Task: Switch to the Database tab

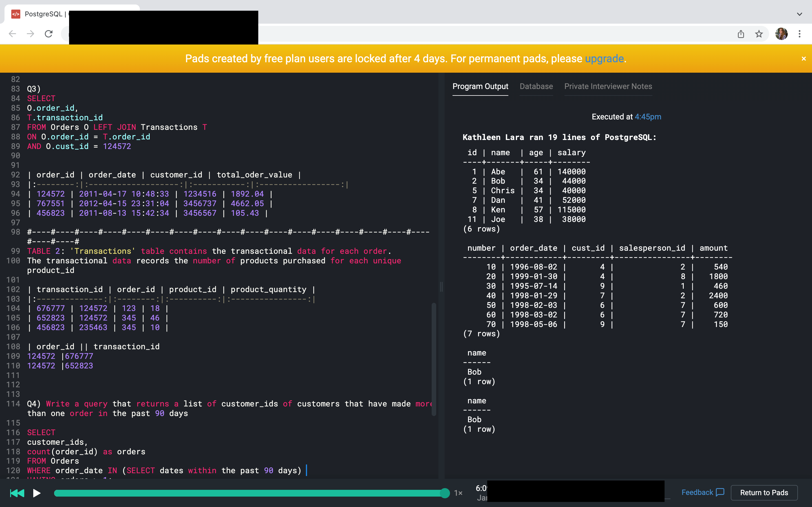Action: pos(536,86)
